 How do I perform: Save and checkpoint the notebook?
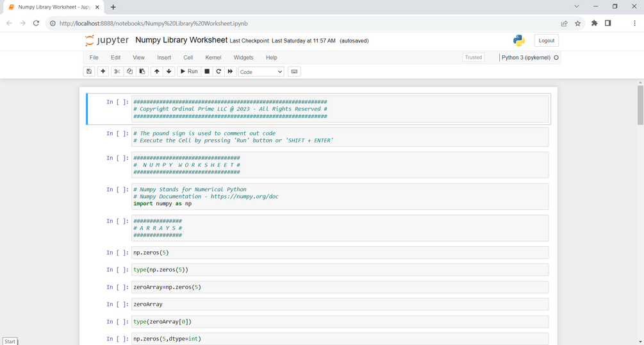point(89,72)
